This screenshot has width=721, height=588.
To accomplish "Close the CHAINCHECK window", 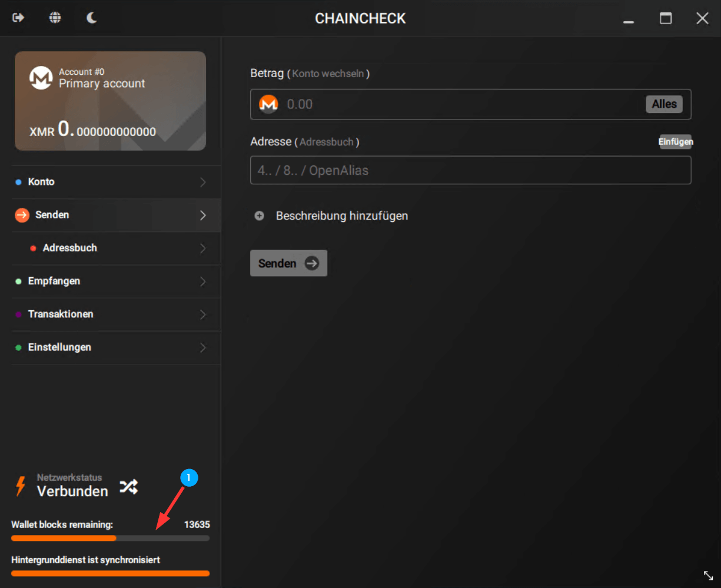I will tap(702, 18).
